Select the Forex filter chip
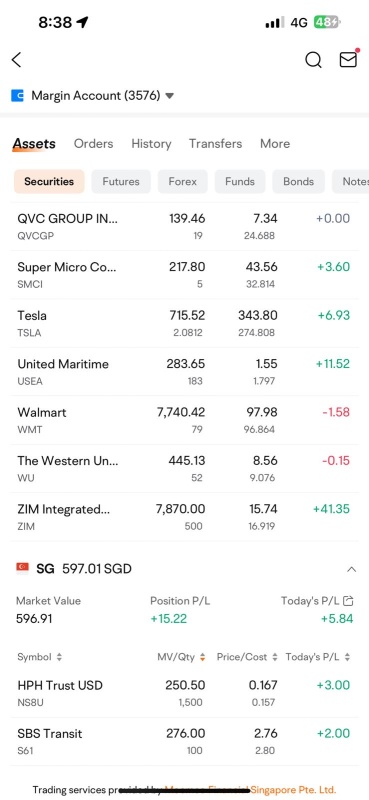This screenshot has width=369, height=800. tap(183, 182)
